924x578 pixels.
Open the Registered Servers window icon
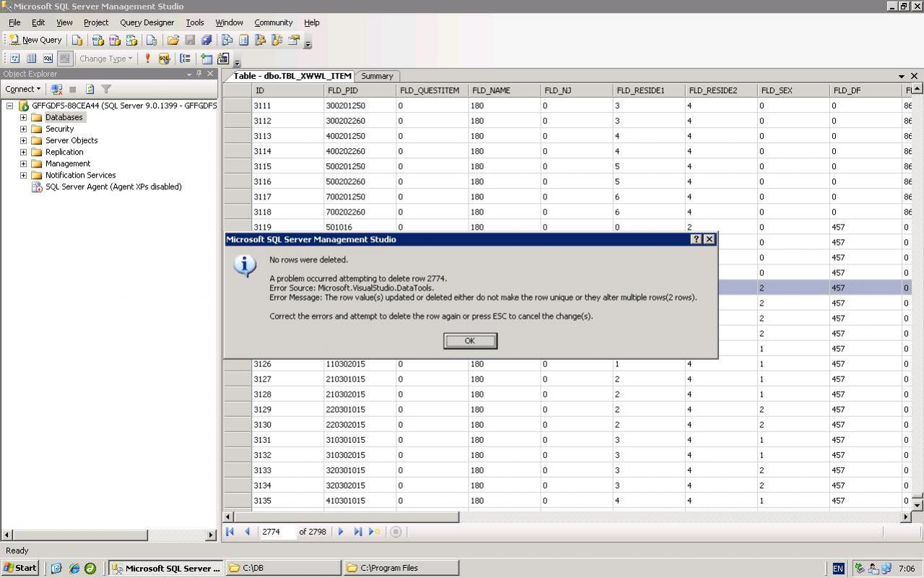227,40
